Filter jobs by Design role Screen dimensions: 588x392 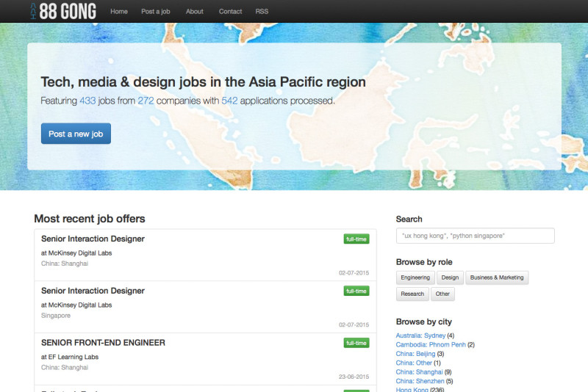point(450,277)
